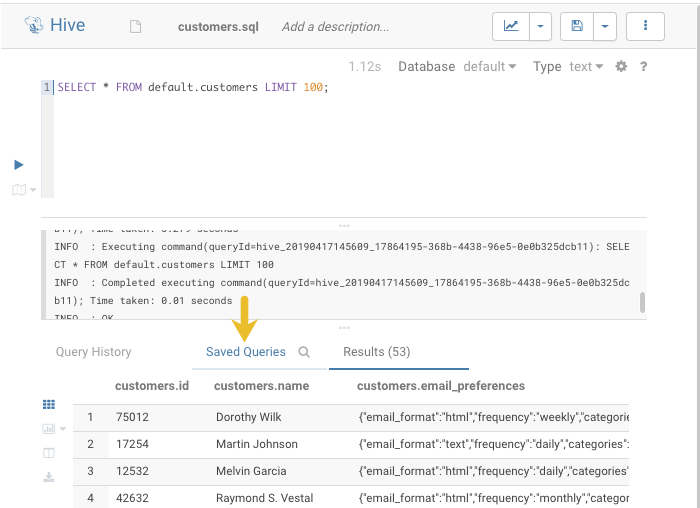The image size is (700, 508).
Task: Click the document icon beside customers.sql
Action: (136, 27)
